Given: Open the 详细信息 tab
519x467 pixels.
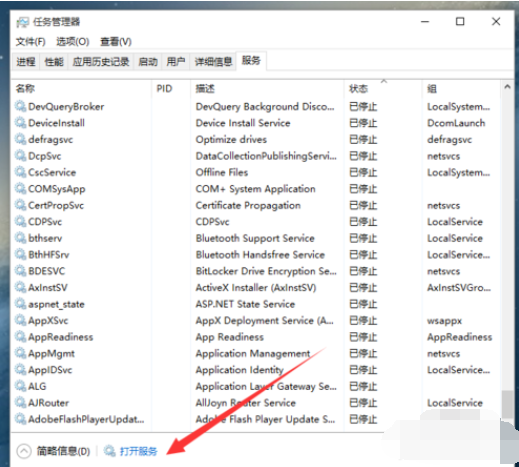Looking at the screenshot, I should coord(213,62).
